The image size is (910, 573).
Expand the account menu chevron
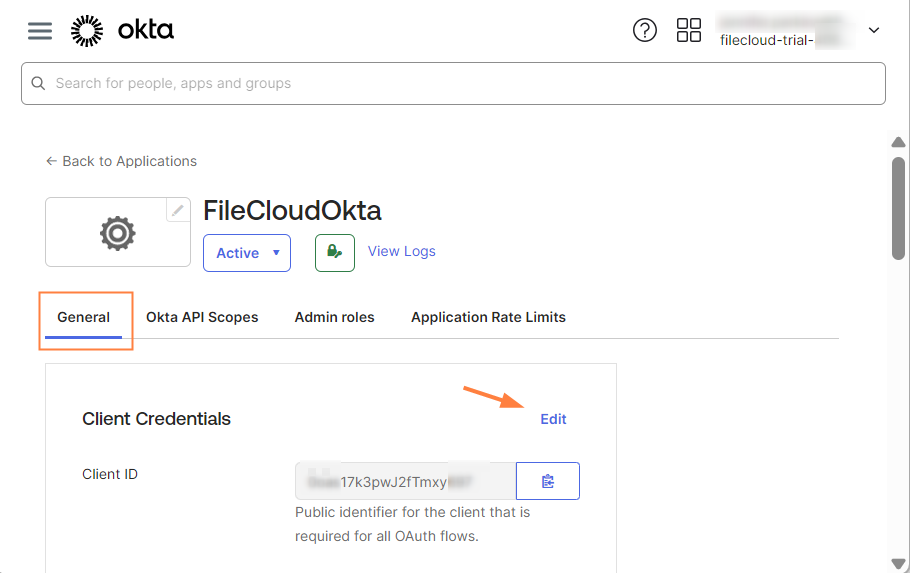874,31
